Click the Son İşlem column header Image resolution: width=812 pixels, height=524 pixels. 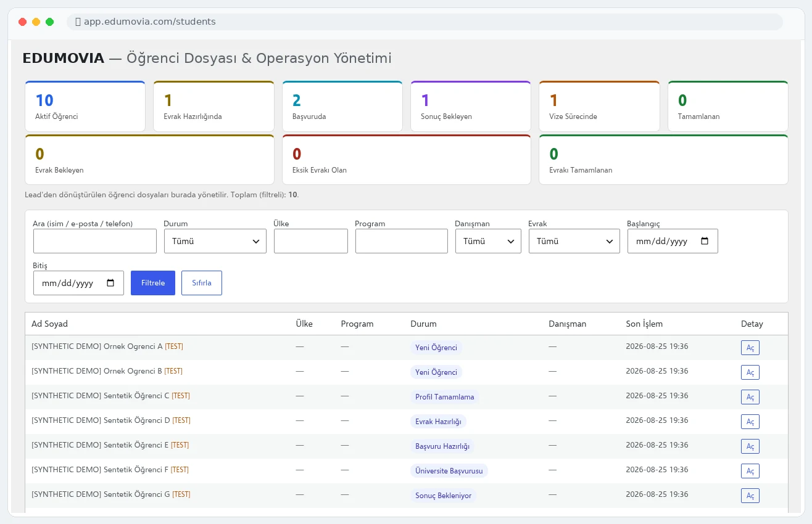(644, 324)
